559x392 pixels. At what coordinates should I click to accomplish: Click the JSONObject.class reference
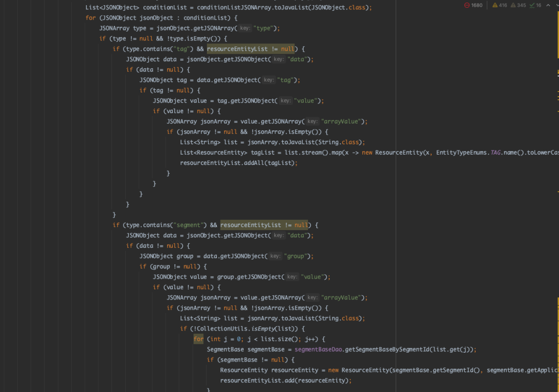339,7
